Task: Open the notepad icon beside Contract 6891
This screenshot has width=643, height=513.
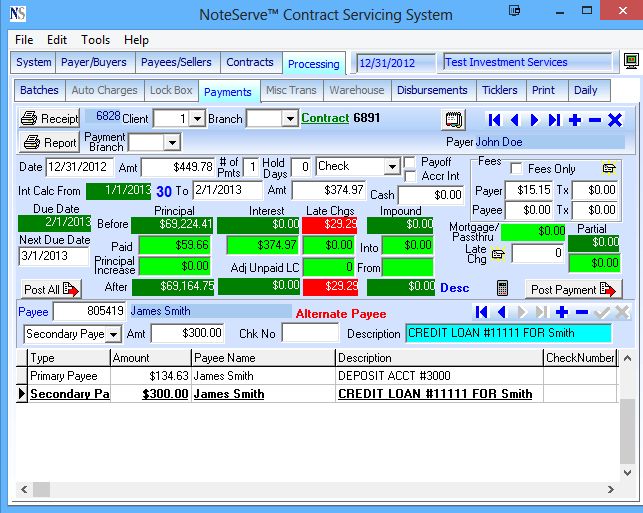Action: tap(455, 120)
